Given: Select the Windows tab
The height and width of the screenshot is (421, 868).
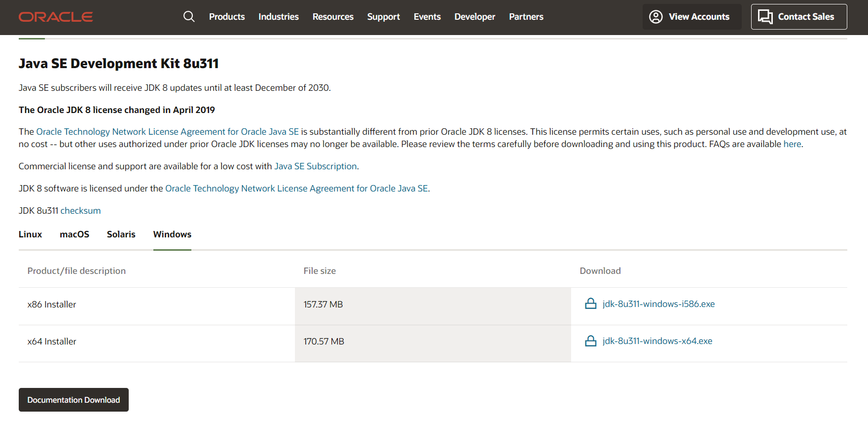Looking at the screenshot, I should coord(172,234).
